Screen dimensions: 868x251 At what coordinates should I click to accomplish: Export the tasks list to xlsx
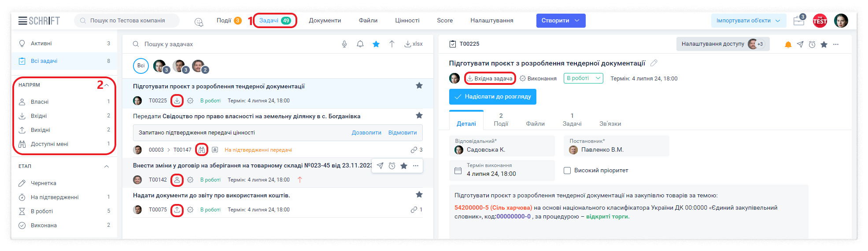point(414,44)
